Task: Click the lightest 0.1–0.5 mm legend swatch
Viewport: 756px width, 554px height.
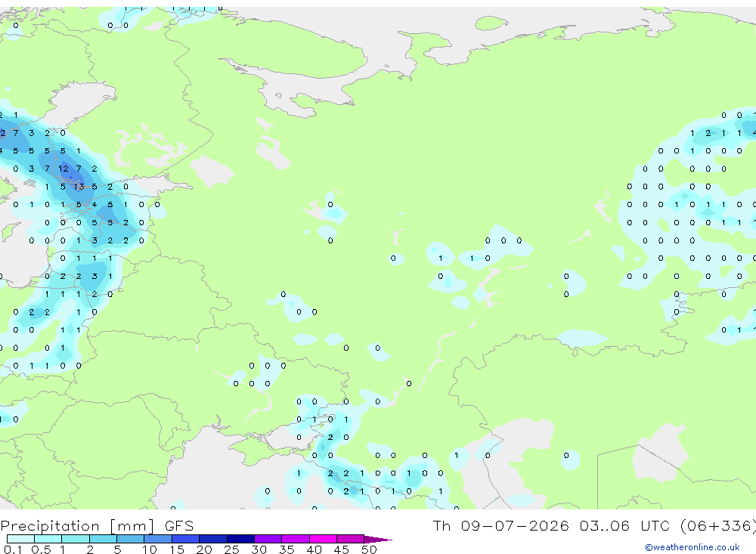Action: [20, 539]
